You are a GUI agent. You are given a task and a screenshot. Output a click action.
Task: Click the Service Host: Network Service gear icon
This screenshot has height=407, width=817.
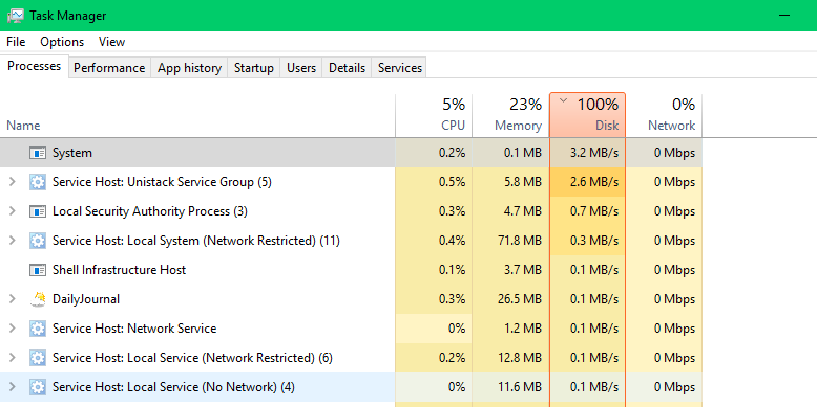37,328
